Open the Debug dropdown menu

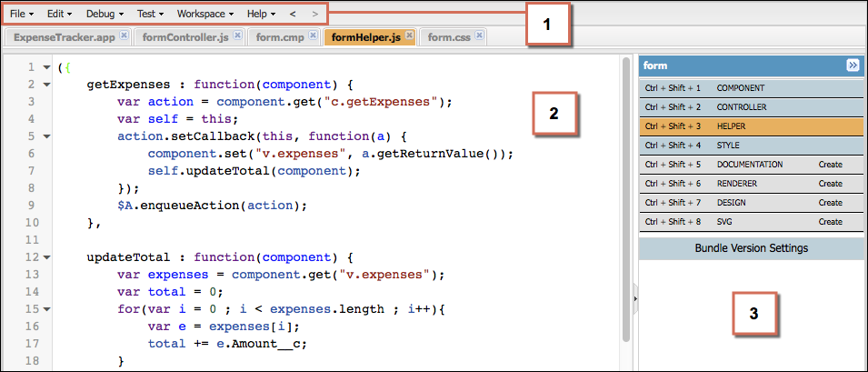tap(105, 15)
